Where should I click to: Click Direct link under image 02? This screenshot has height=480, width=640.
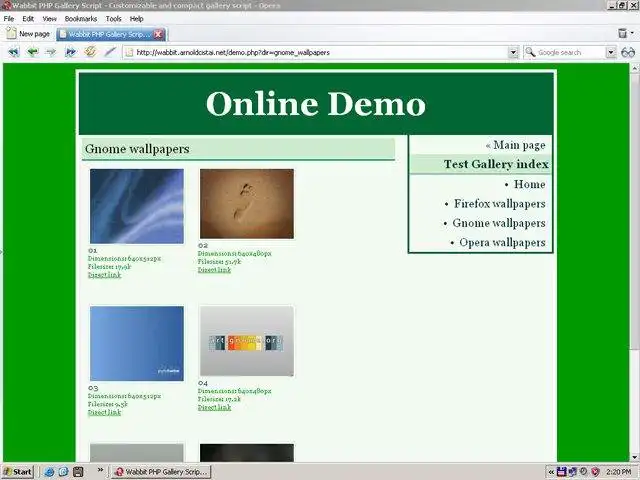[214, 270]
